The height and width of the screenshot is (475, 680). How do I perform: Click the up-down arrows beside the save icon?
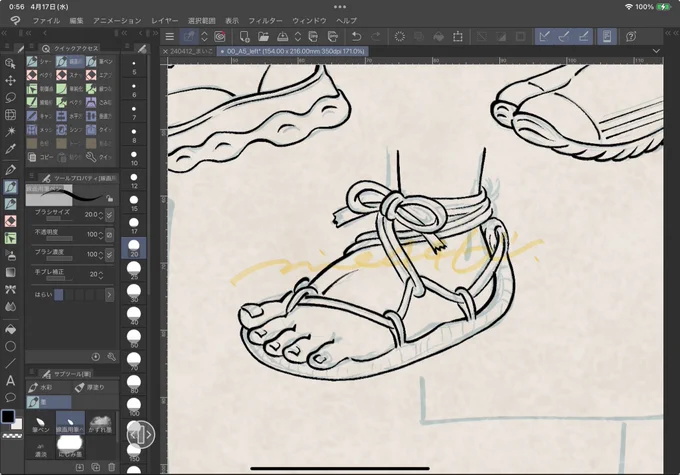click(x=298, y=37)
